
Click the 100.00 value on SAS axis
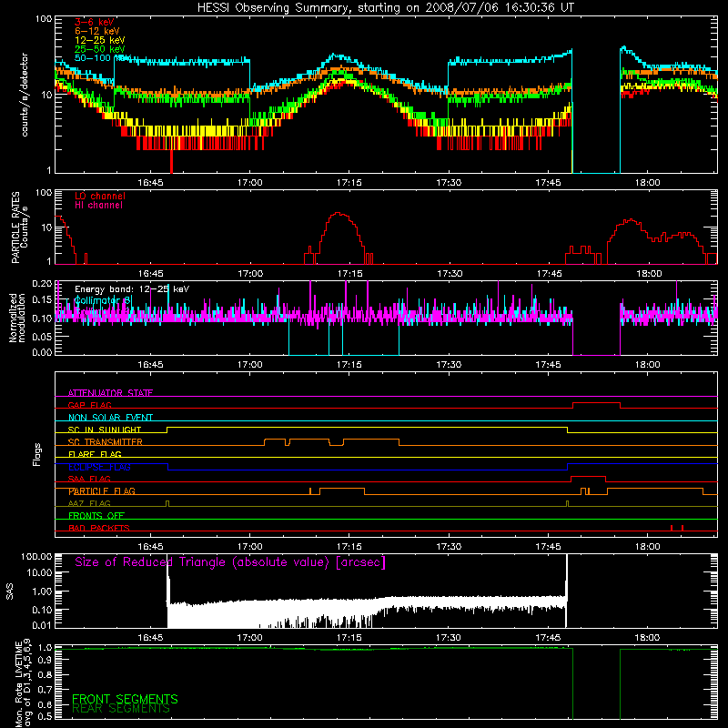coord(36,556)
